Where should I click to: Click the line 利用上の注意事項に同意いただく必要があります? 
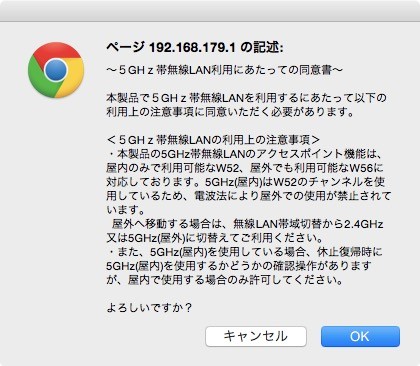pyautogui.click(x=230, y=112)
